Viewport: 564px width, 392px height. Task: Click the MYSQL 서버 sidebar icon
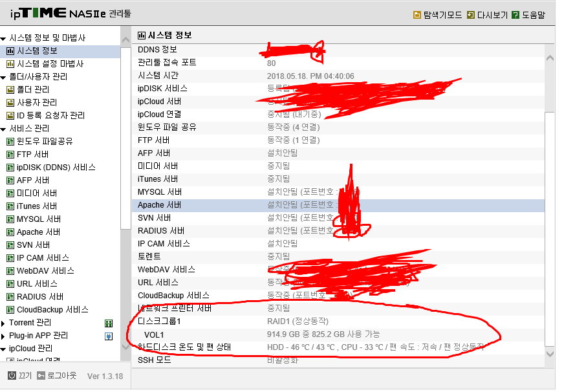coord(10,219)
